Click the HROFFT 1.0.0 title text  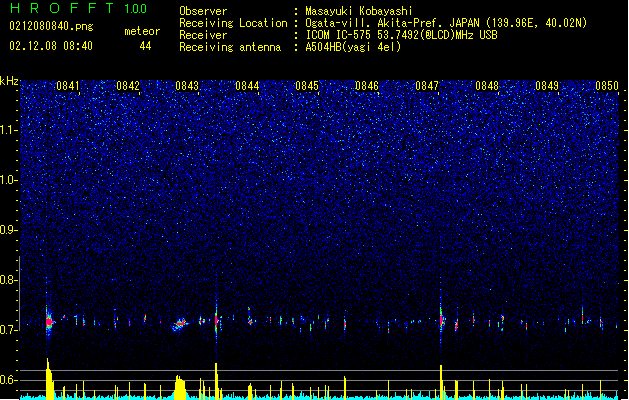tap(78, 8)
